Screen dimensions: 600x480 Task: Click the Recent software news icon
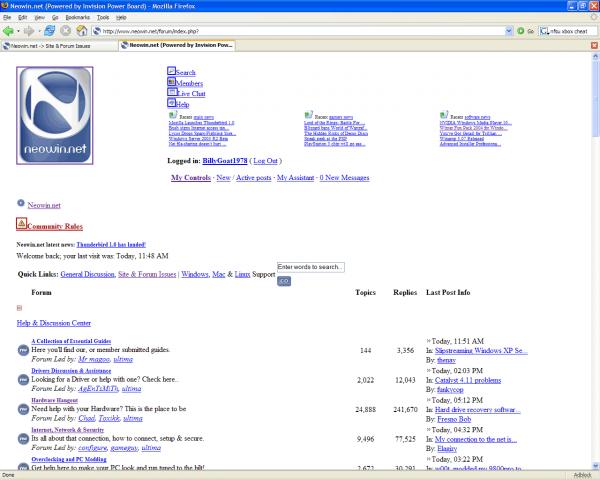tap(444, 115)
